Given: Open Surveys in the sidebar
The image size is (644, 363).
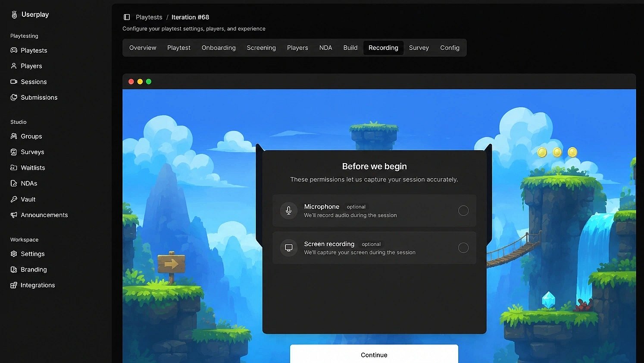Looking at the screenshot, I should tap(32, 152).
